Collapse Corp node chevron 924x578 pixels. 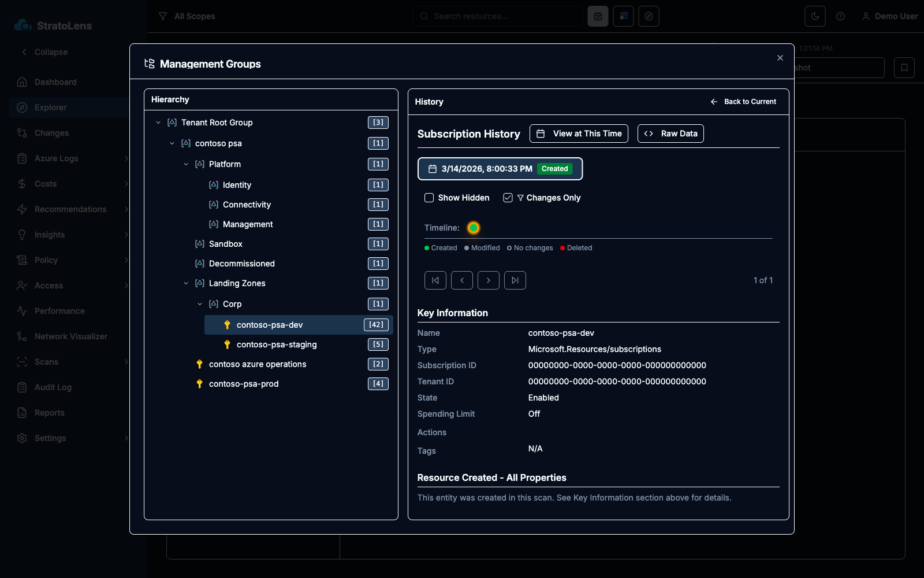click(x=200, y=304)
